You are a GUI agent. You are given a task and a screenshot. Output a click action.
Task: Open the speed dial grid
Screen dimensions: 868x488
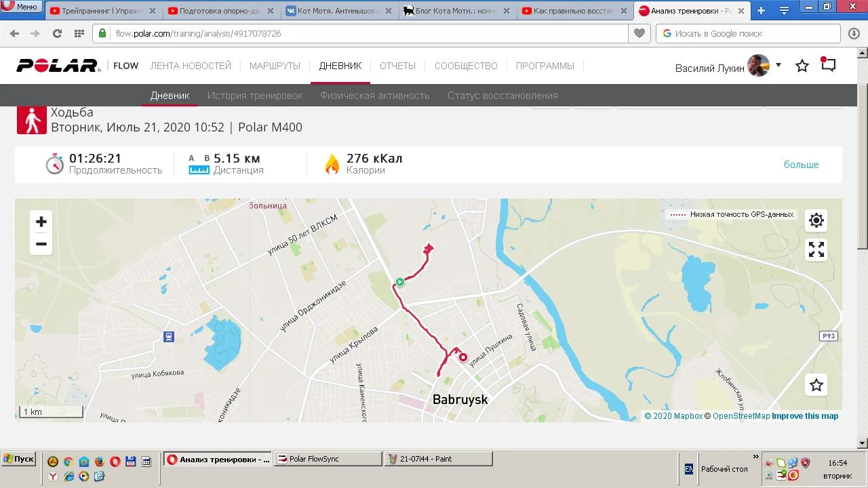coord(79,33)
